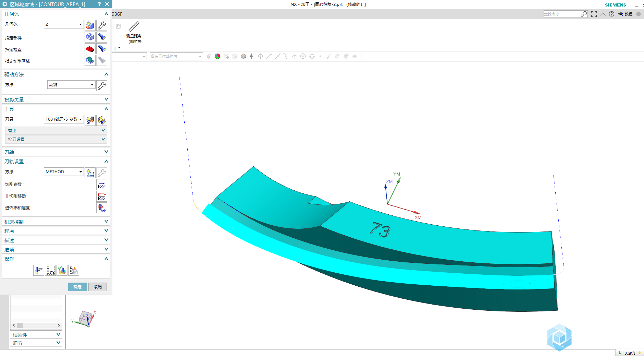Select check geometry in 指定检查 row
Screen dimensions: 644x356
(90, 49)
